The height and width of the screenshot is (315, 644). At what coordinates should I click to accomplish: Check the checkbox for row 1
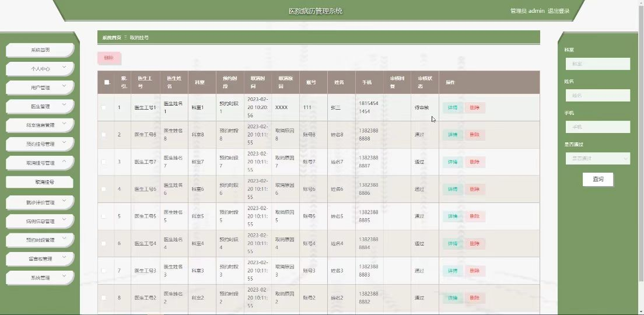pos(103,107)
